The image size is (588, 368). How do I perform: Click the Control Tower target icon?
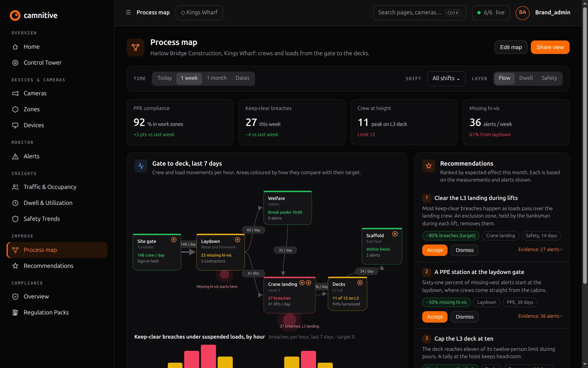15,63
